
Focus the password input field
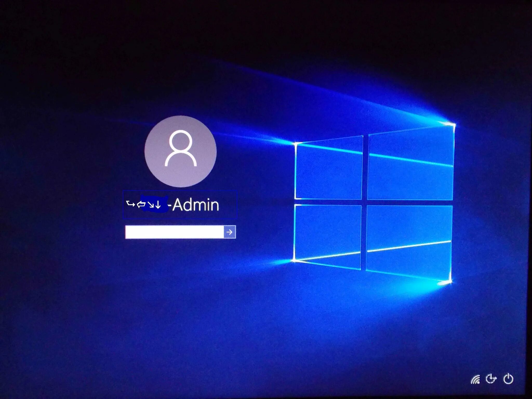(x=174, y=232)
